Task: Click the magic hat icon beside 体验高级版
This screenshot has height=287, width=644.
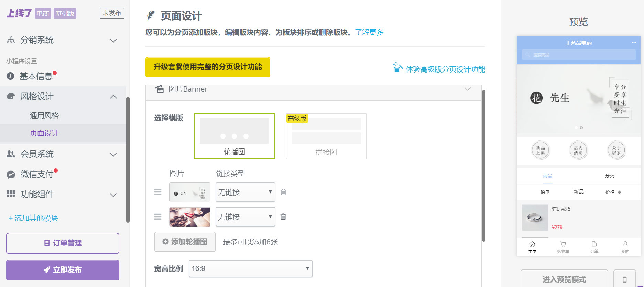Action: (x=398, y=67)
